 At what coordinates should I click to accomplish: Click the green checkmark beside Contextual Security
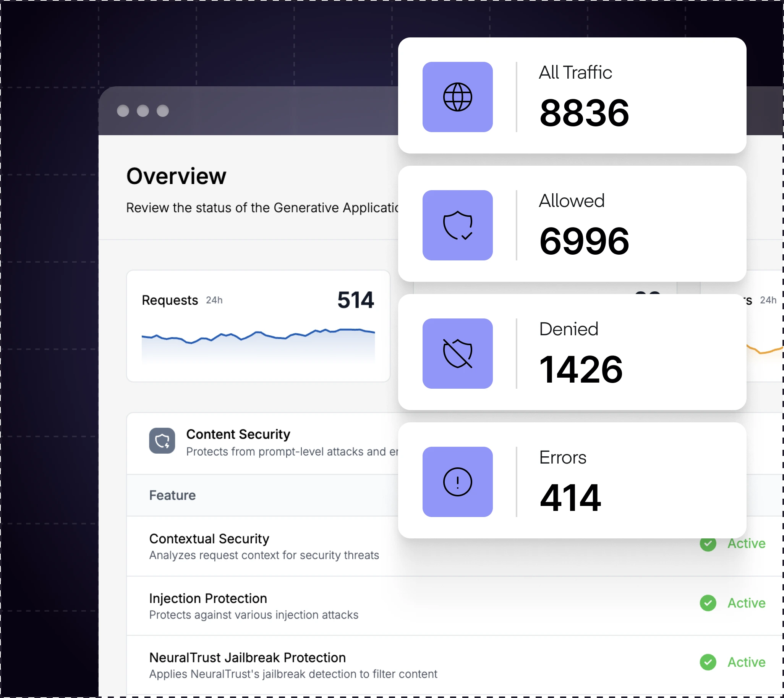708,544
